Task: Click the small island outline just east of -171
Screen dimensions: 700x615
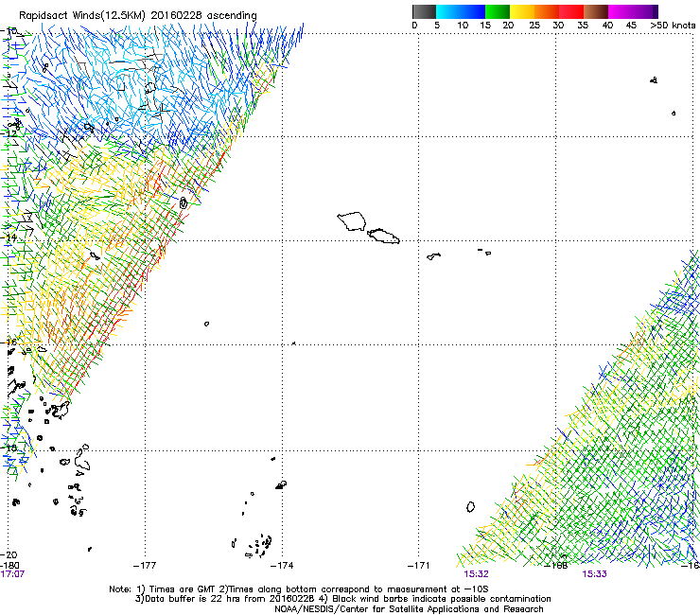Action: (x=433, y=256)
